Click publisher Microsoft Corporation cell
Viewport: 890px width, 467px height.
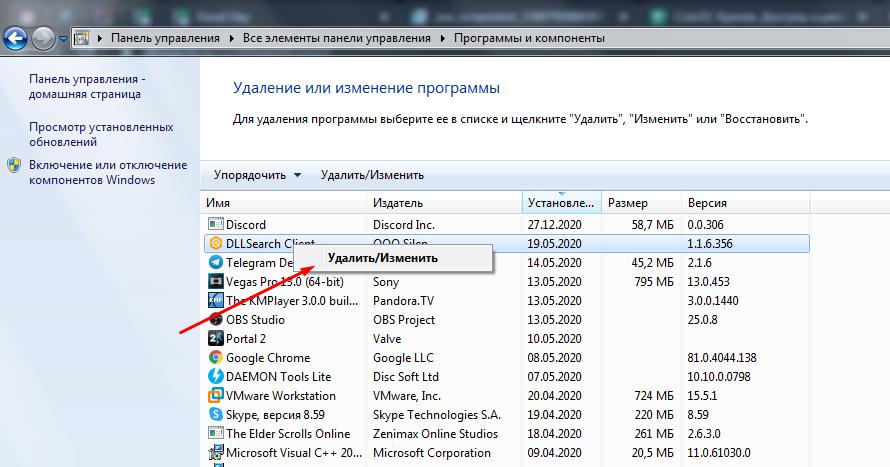click(x=432, y=453)
